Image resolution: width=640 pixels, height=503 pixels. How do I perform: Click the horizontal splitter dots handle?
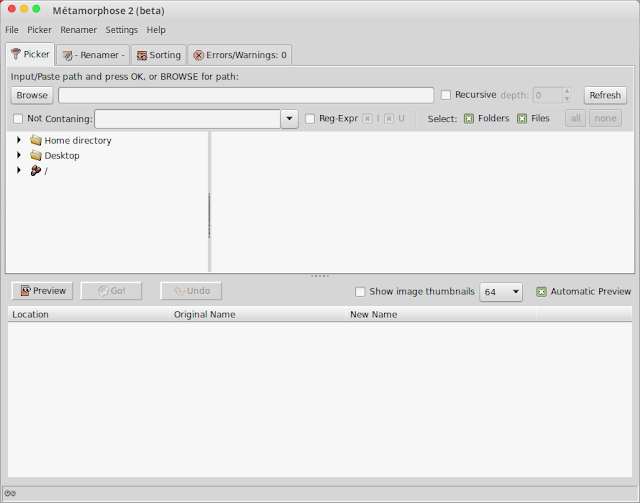(x=320, y=276)
